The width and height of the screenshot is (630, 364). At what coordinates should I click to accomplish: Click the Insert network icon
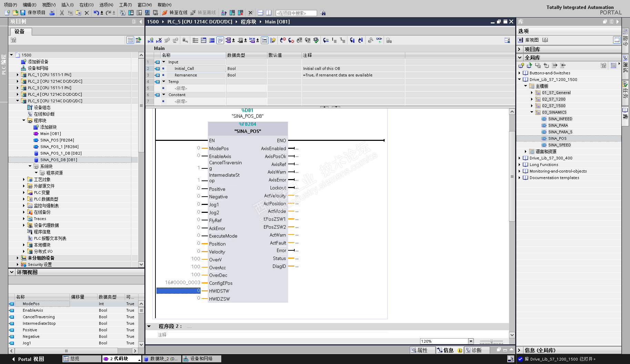[x=151, y=40]
